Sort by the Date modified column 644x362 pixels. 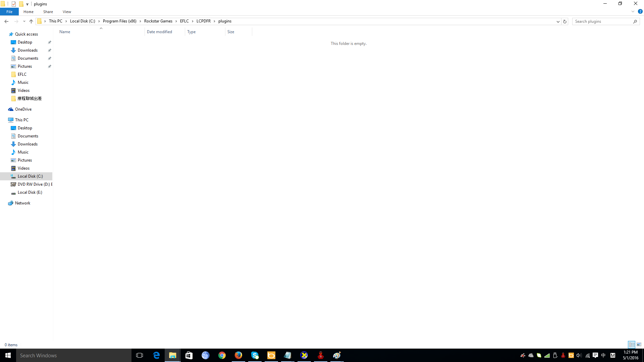(x=159, y=32)
